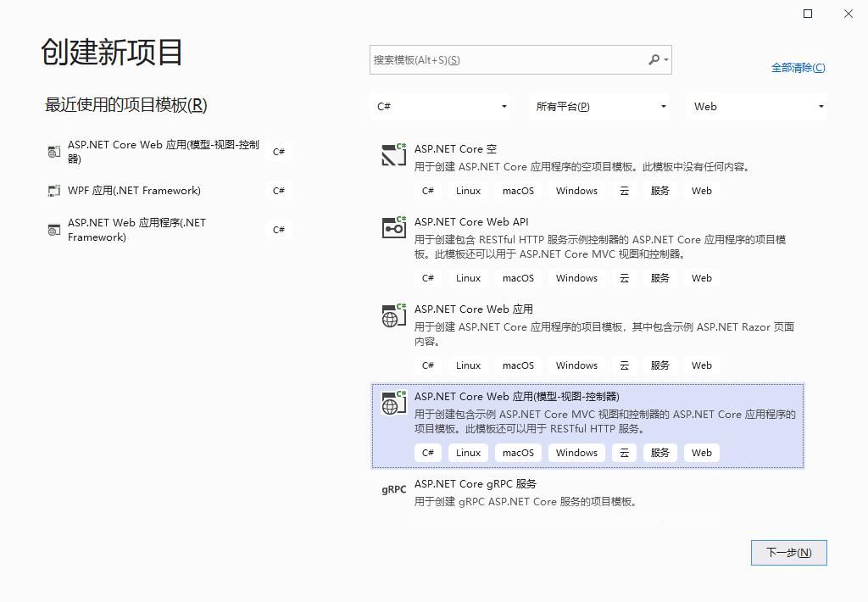Close the 创建新项目 dialog
Viewport: 868px width, 602px height.
point(848,14)
